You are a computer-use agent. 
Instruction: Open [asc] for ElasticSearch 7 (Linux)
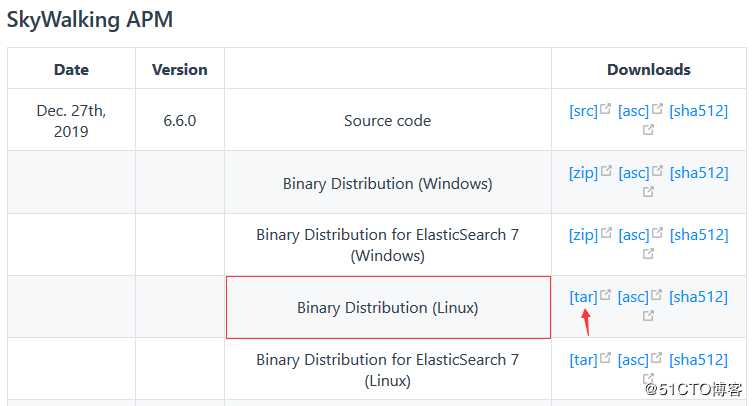pos(633,360)
